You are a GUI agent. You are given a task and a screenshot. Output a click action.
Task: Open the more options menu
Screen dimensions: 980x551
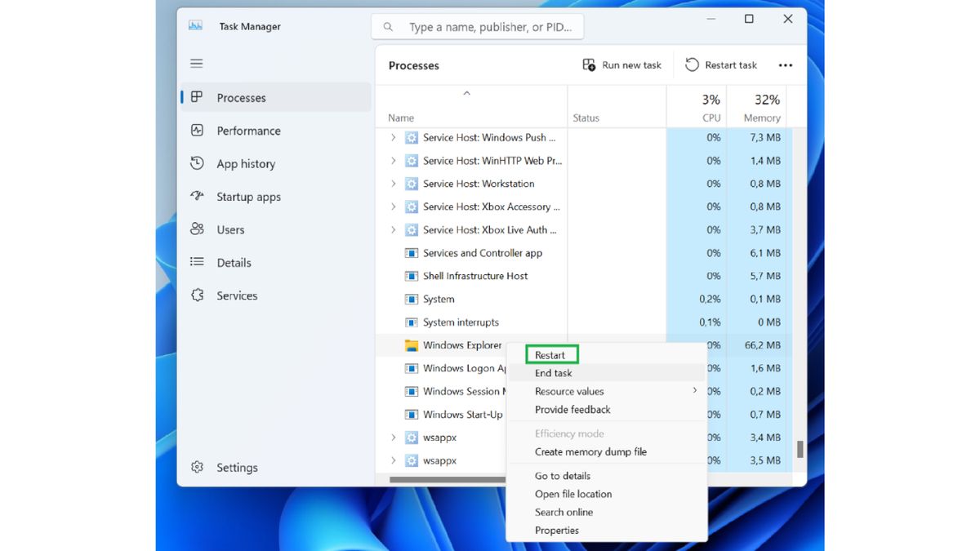(785, 64)
